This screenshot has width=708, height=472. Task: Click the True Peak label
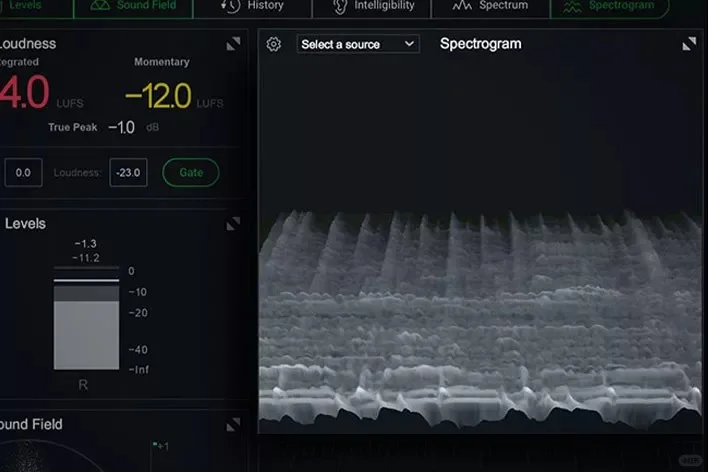[73, 127]
